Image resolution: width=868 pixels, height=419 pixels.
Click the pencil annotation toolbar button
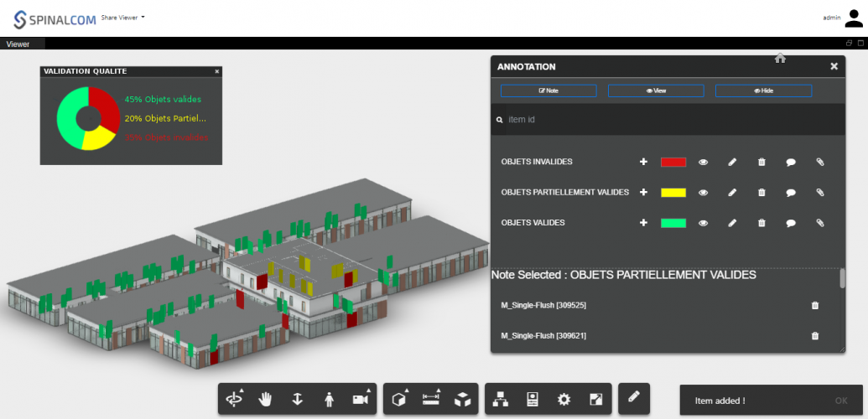[x=634, y=396]
